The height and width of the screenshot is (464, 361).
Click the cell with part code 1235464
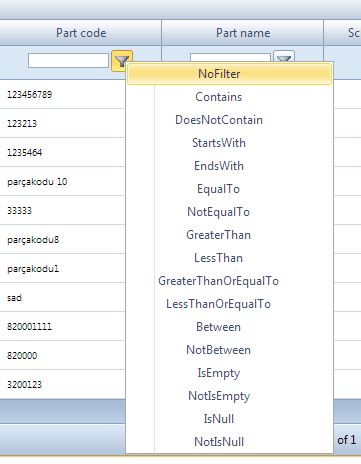pyautogui.click(x=63, y=152)
